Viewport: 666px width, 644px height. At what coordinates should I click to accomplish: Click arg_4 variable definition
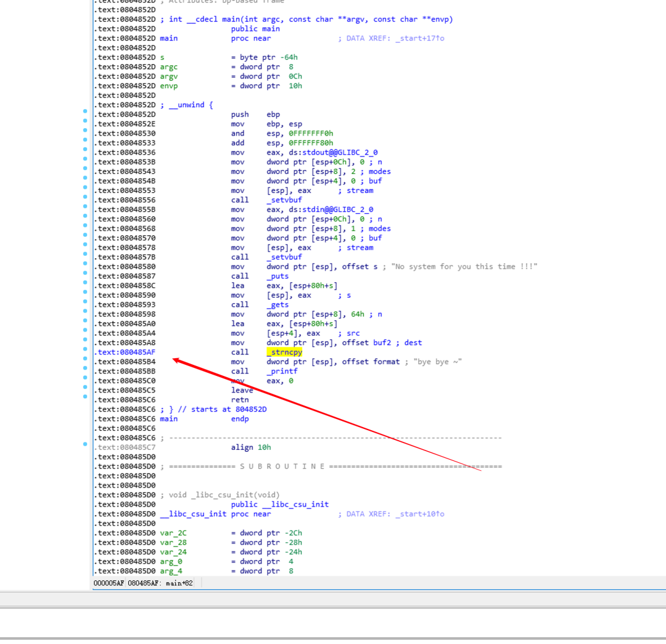(x=227, y=571)
